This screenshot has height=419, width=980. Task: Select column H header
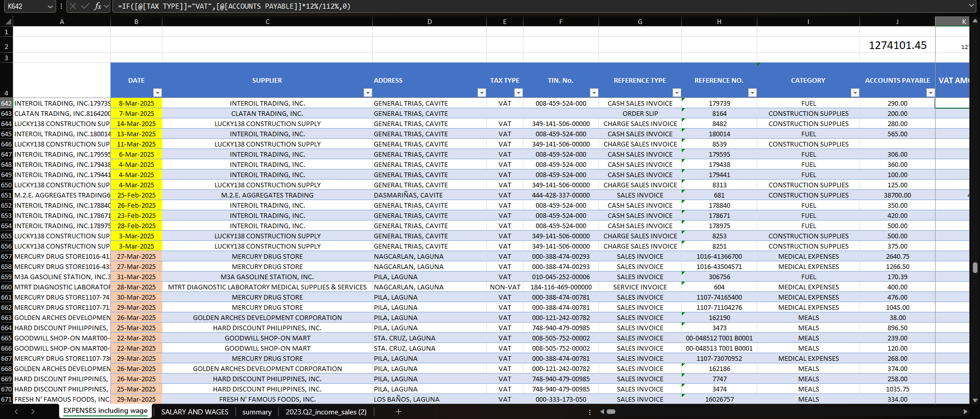(x=719, y=21)
